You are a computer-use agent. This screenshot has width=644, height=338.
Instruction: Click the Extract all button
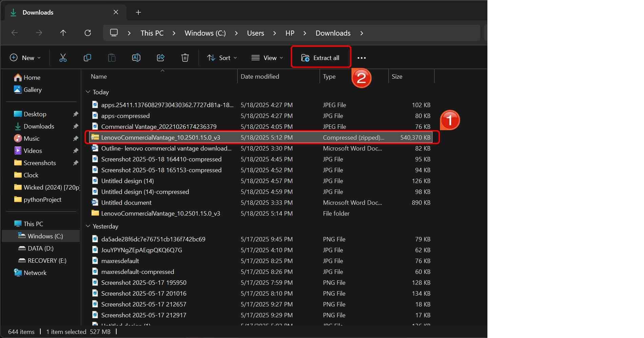coord(320,58)
